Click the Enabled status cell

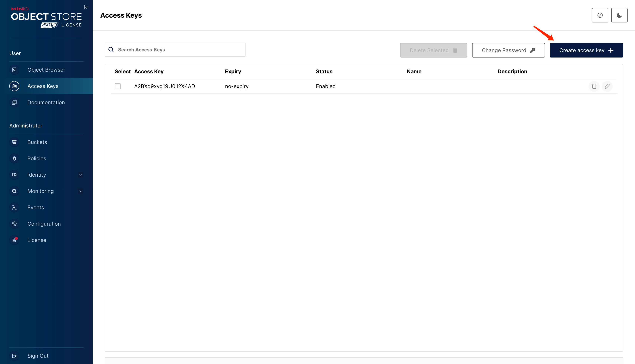tap(326, 86)
